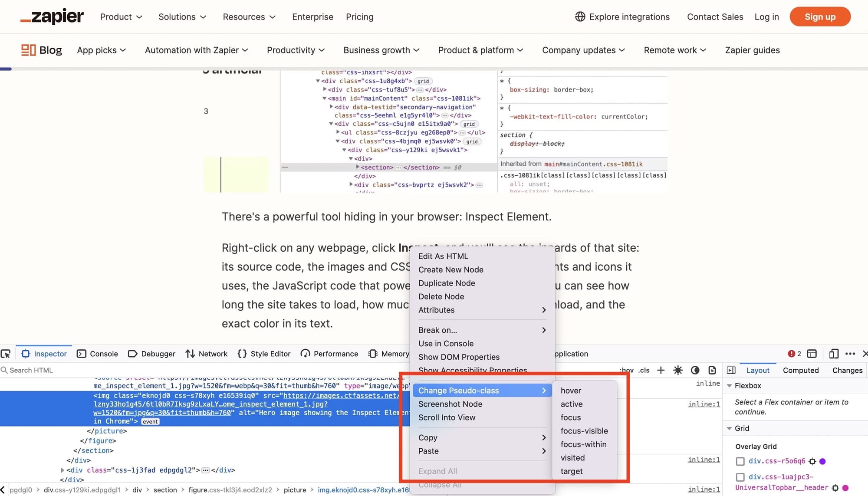The image size is (868, 496).
Task: Open the Attributes submenu
Action: click(x=482, y=310)
